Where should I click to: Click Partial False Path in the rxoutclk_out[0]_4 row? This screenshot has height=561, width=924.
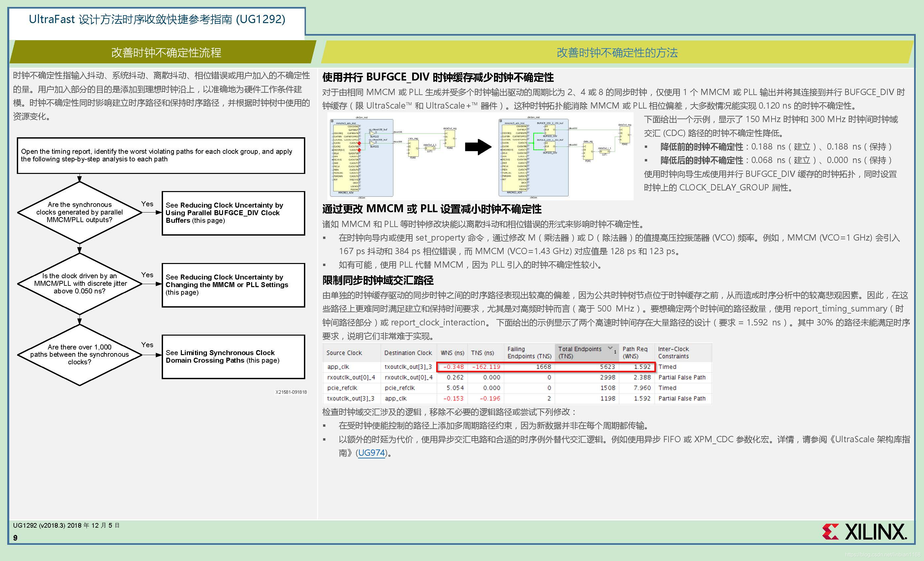pyautogui.click(x=682, y=377)
